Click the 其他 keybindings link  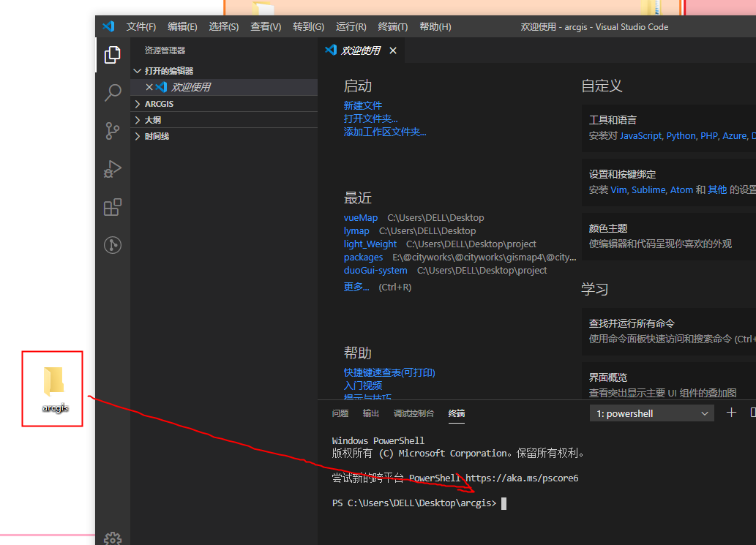[x=717, y=190]
